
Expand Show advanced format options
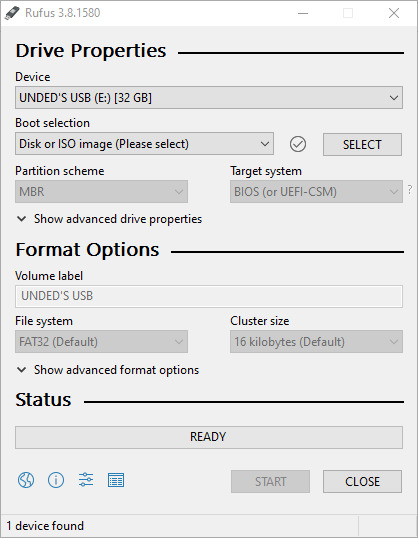point(108,370)
